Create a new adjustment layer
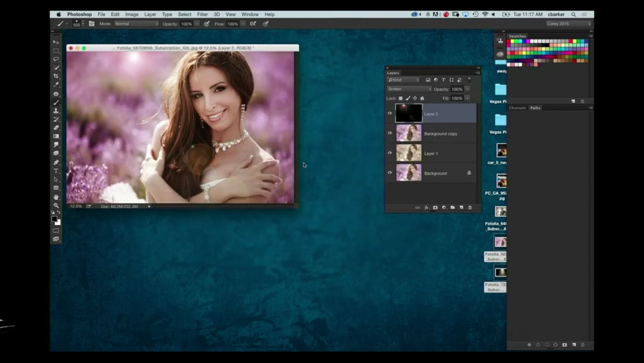 [x=444, y=207]
